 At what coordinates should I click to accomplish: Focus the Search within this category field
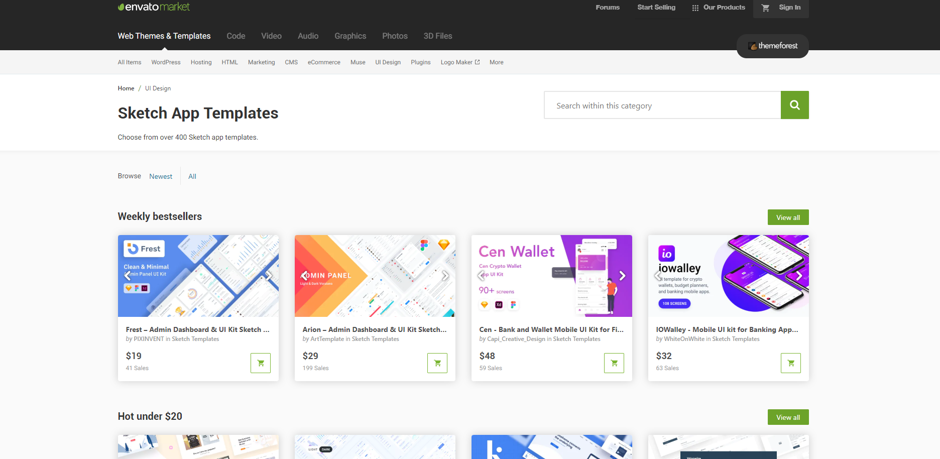662,105
